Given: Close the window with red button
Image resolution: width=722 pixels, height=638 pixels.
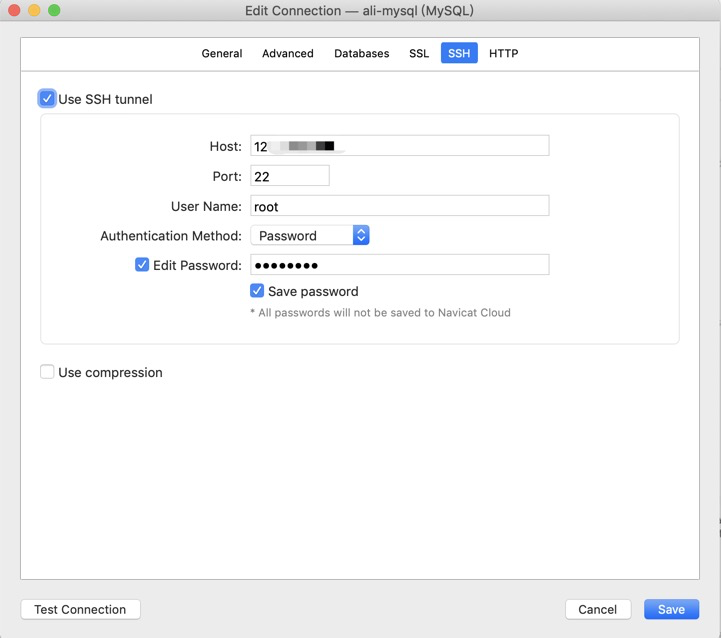Looking at the screenshot, I should [x=14, y=10].
